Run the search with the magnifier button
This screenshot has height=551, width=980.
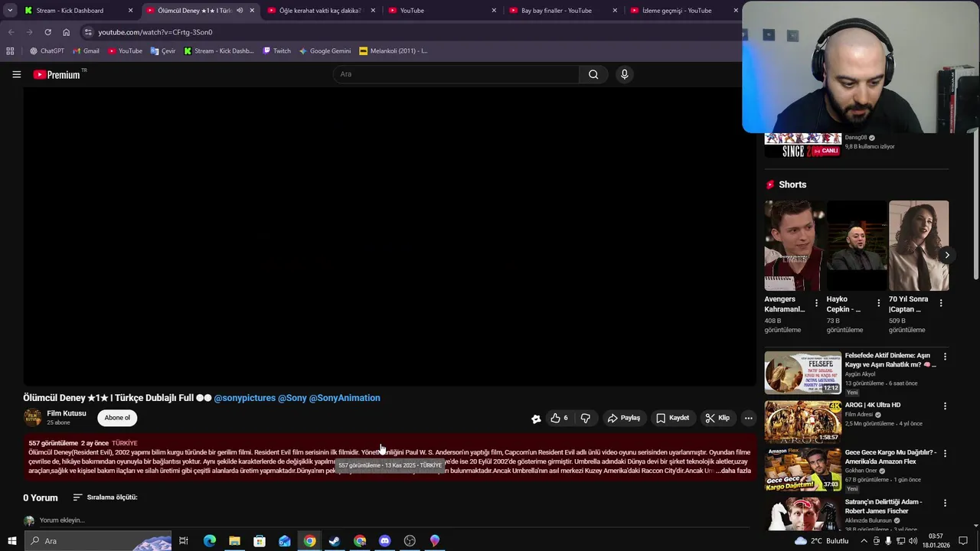[593, 74]
